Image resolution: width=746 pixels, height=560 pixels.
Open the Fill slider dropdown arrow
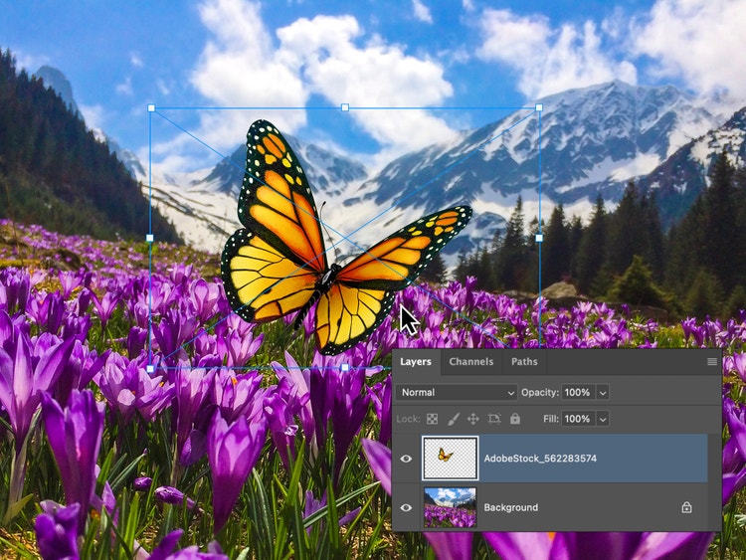tap(603, 419)
